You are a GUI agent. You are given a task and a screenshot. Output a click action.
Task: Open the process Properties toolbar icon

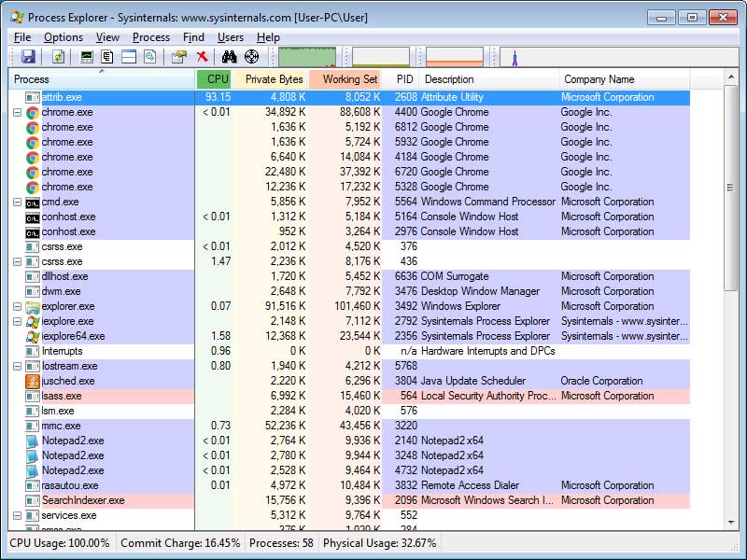(178, 57)
